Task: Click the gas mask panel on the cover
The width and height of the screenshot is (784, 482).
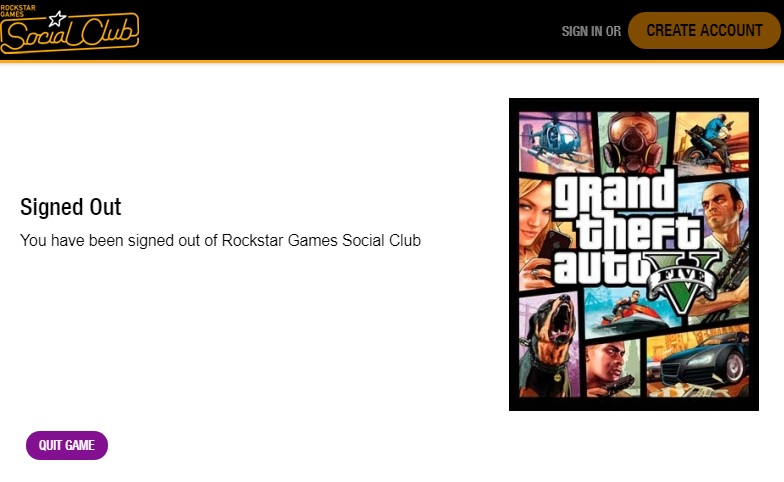Action: tap(633, 140)
